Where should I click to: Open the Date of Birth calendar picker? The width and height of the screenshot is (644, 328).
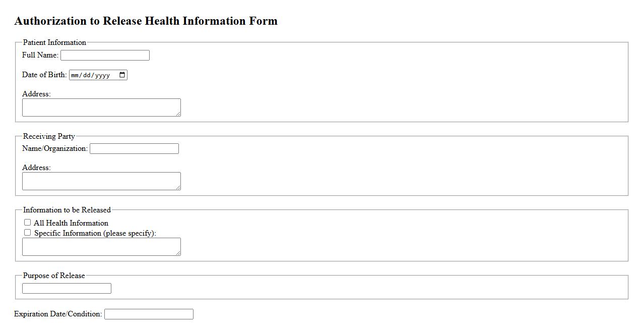click(x=122, y=75)
